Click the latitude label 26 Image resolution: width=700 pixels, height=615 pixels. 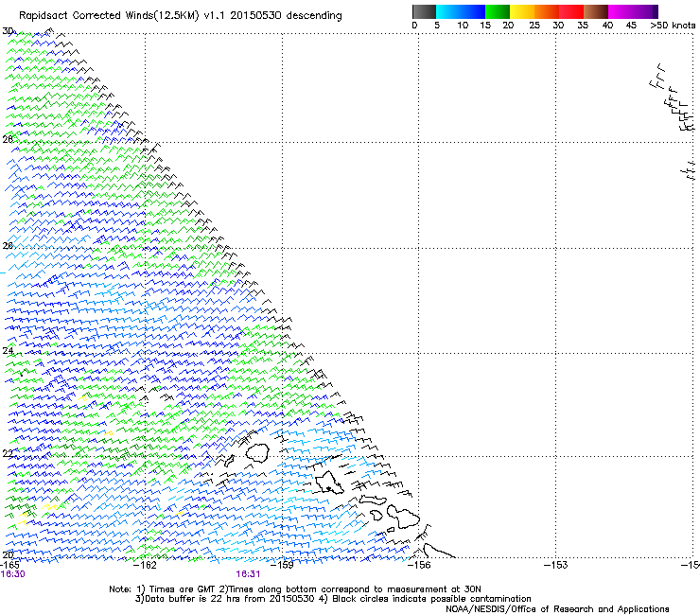8,246
